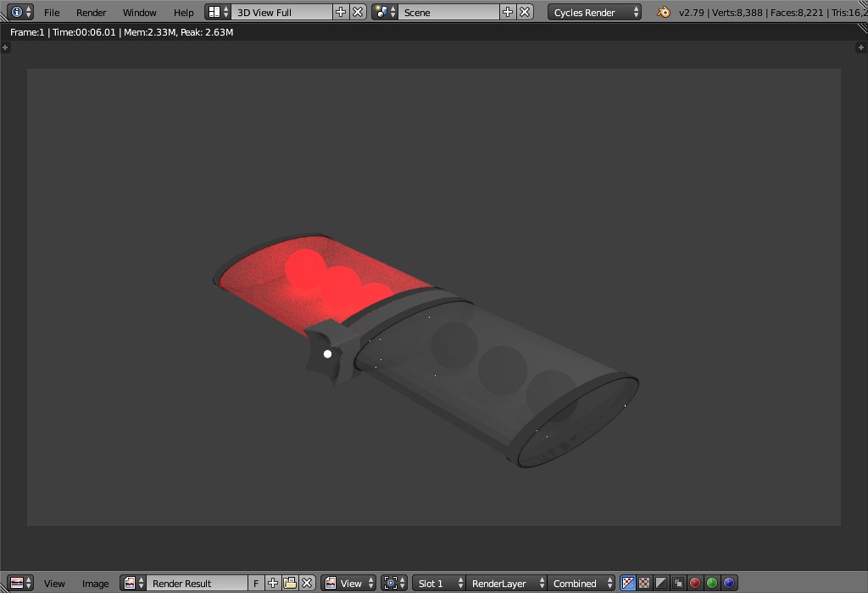Screen dimensions: 868x593
Task: Select Color and Alpha channel display
Action: coord(628,583)
